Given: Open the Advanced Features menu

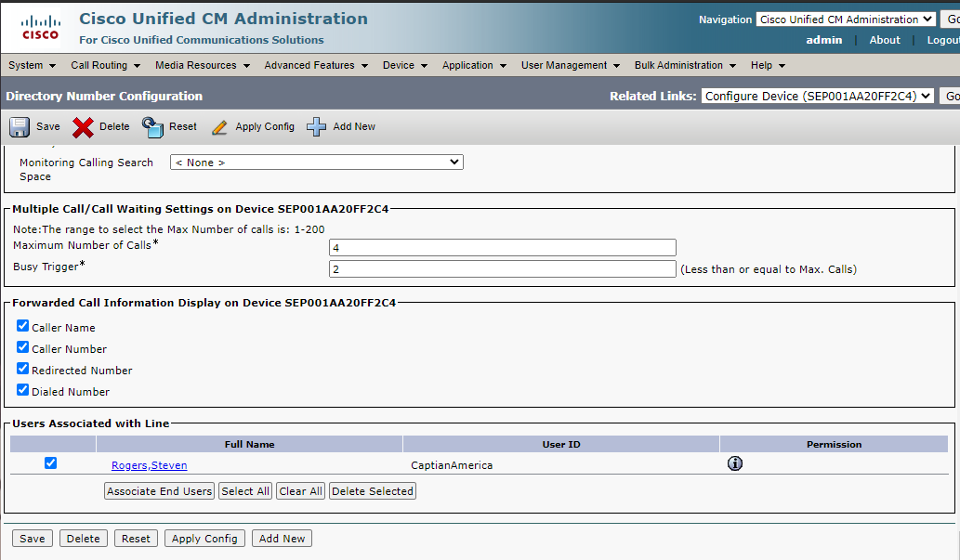Looking at the screenshot, I should [x=316, y=65].
